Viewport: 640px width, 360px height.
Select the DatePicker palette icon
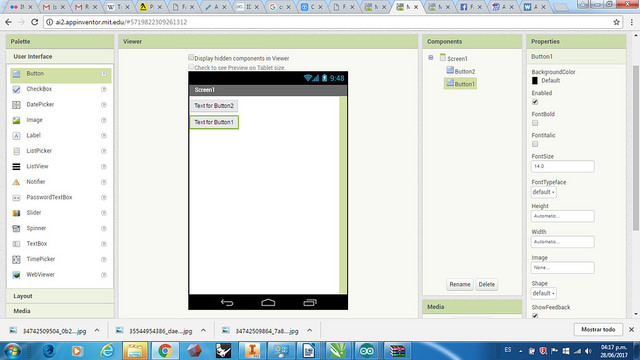pos(16,104)
